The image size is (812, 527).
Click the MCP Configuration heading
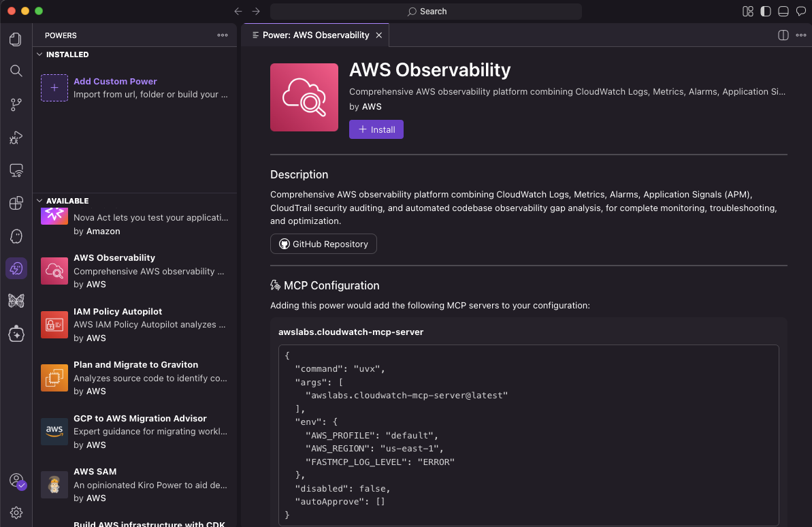[331, 285]
